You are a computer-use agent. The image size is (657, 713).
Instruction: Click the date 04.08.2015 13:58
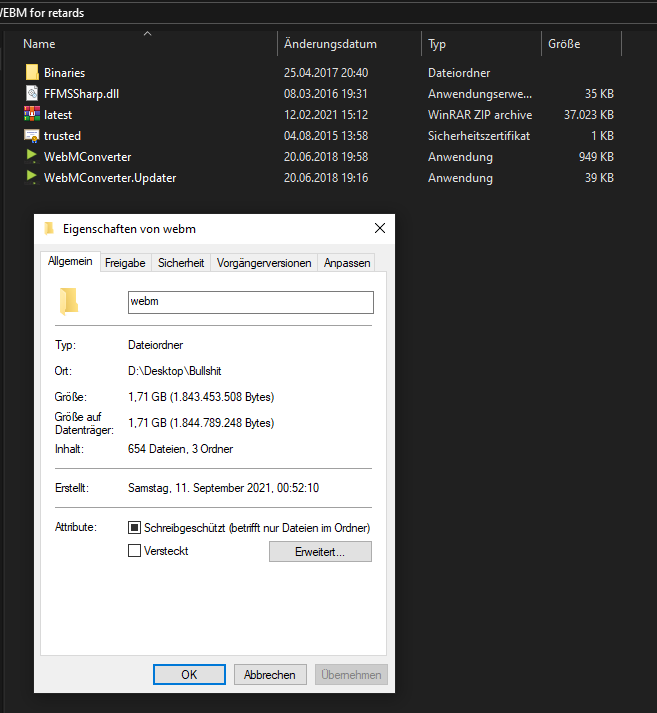pos(326,136)
